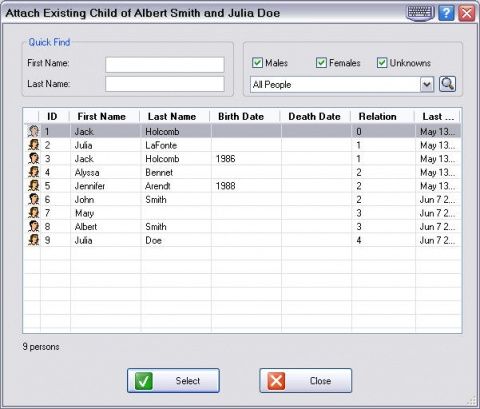Uncheck the Males checkbox
This screenshot has width=480, height=409.
(x=257, y=63)
